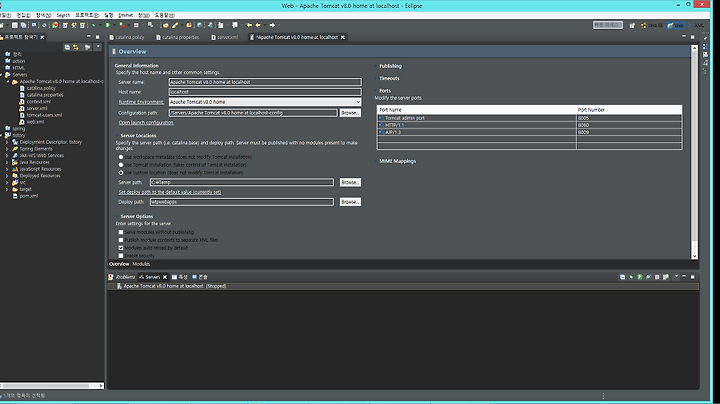720x404 pixels.
Task: Switch to the catalina.policy editor tab
Action: (x=127, y=37)
